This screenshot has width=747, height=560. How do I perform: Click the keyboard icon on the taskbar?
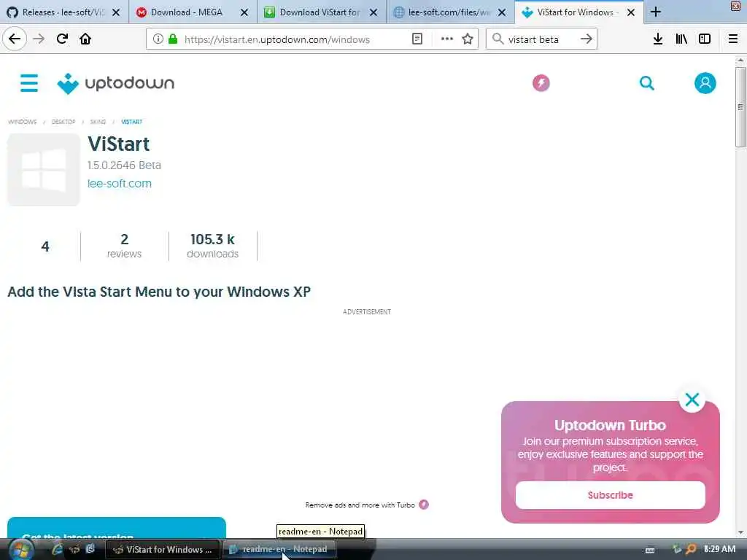(650, 550)
